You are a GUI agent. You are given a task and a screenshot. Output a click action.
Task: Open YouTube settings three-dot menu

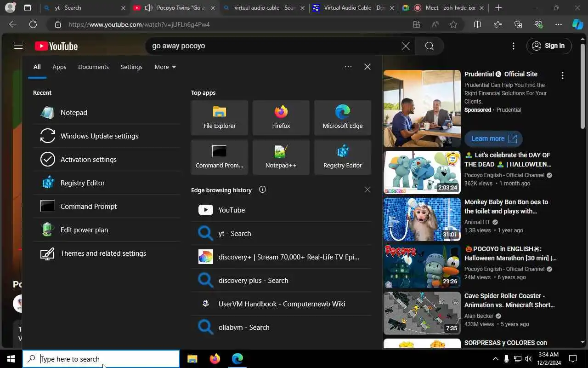tap(514, 46)
